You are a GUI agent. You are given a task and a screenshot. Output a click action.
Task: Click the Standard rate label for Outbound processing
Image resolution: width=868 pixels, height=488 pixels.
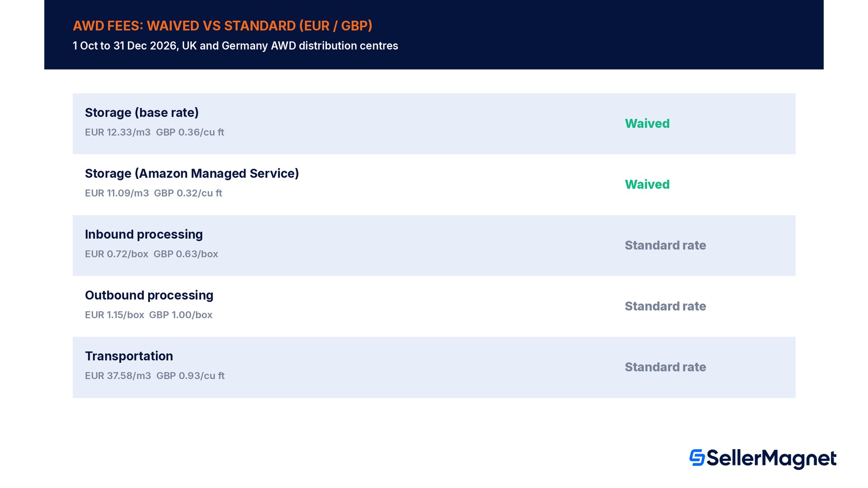click(665, 306)
